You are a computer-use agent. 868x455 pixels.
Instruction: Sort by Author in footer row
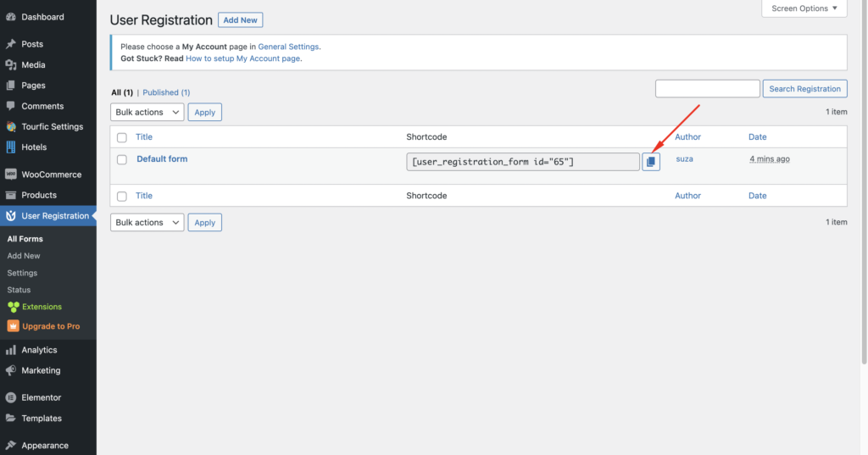[x=687, y=196]
